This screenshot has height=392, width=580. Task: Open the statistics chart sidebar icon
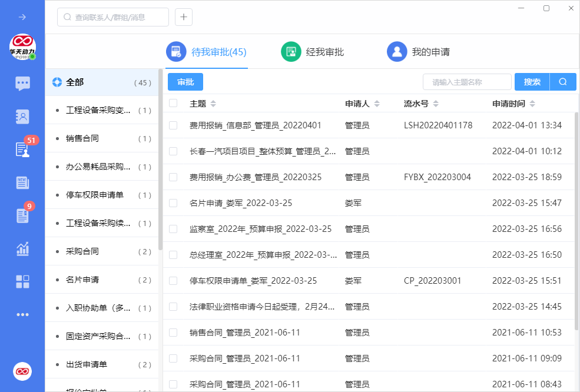[22, 248]
